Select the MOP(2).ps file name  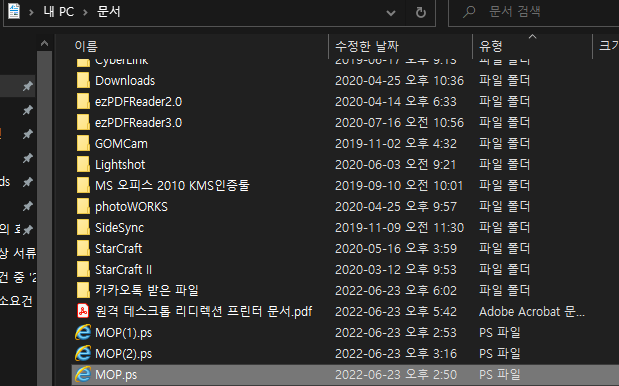[124, 353]
